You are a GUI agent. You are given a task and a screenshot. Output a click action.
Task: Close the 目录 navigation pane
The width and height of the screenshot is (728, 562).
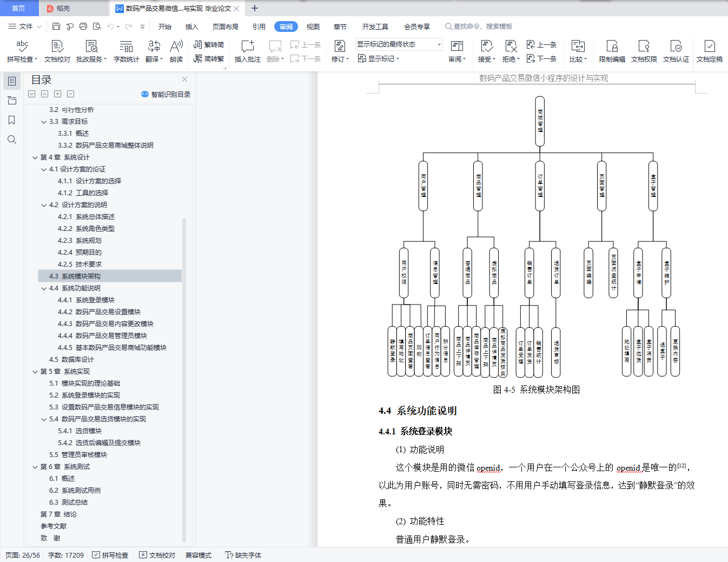pyautogui.click(x=184, y=80)
